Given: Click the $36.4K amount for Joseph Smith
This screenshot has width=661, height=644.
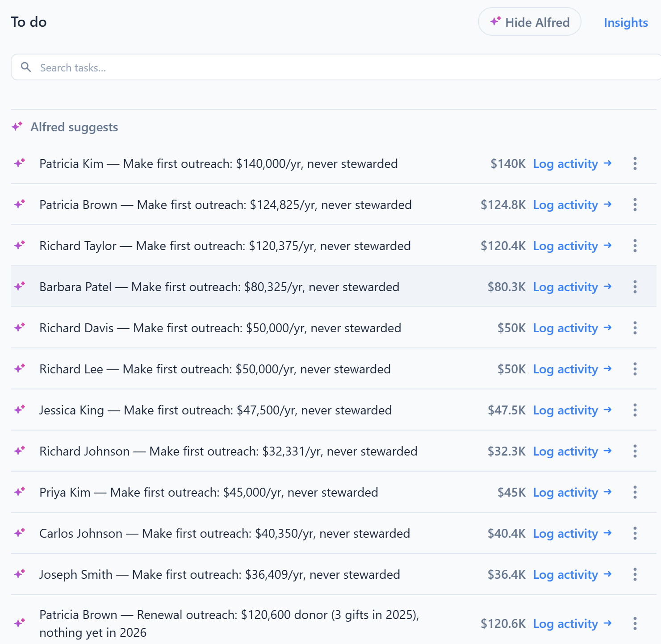Looking at the screenshot, I should click(x=507, y=574).
